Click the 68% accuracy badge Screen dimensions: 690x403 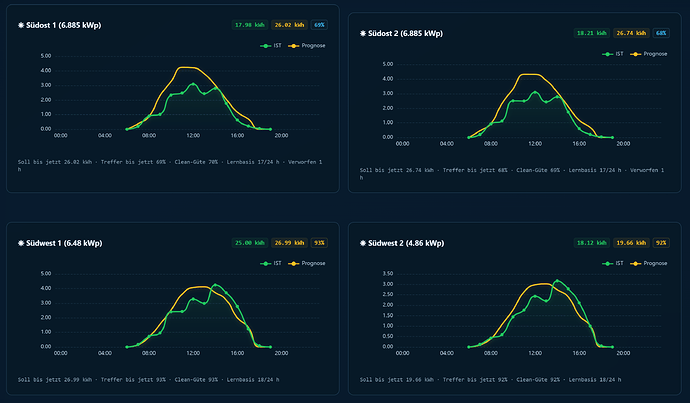[661, 33]
